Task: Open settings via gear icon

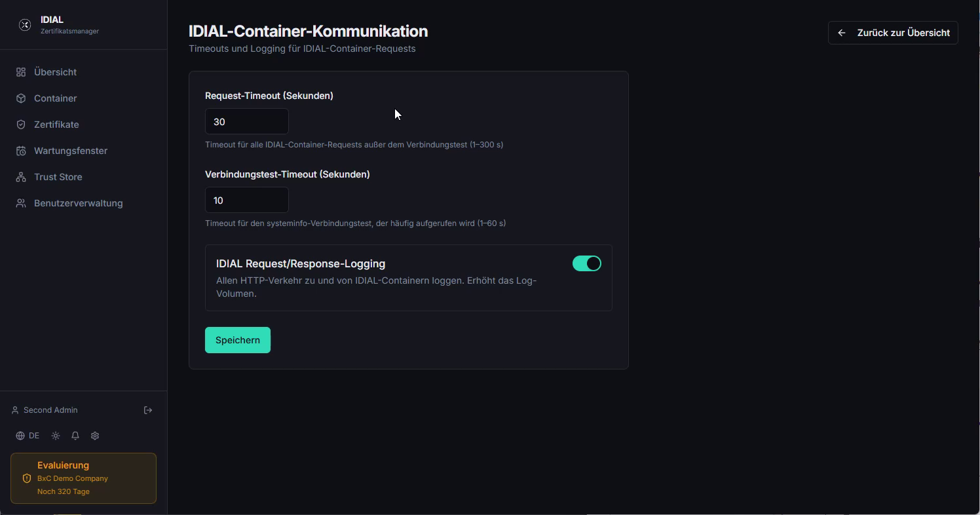Action: point(95,436)
